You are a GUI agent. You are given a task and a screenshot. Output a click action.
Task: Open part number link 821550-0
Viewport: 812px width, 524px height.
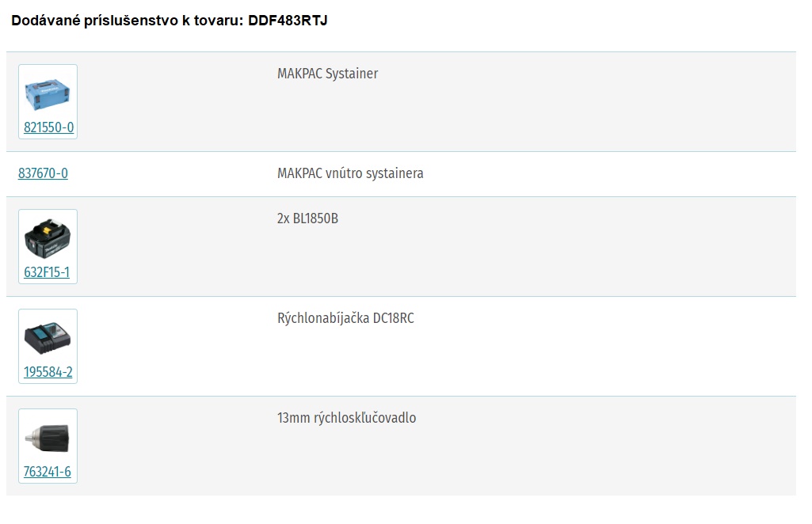coord(48,127)
